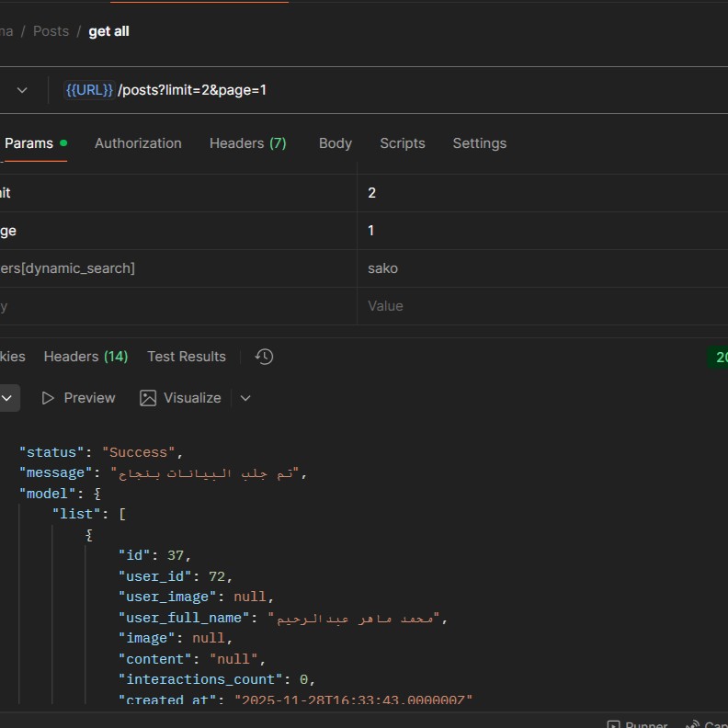The image size is (728, 728).
Task: Open the dropdown arrow next to Visualize
Action: pos(245,398)
